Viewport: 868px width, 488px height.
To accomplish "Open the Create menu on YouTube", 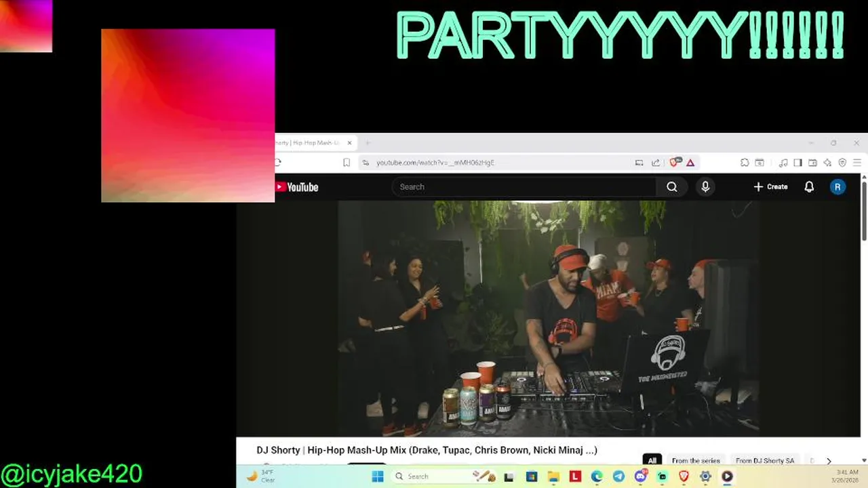I will pos(770,187).
